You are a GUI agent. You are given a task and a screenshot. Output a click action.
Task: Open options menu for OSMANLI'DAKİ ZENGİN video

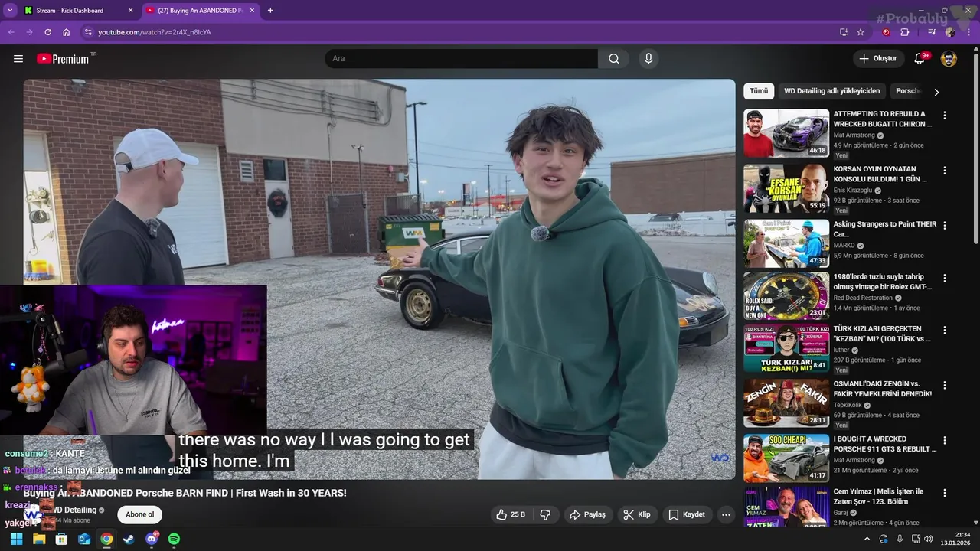[x=945, y=386]
